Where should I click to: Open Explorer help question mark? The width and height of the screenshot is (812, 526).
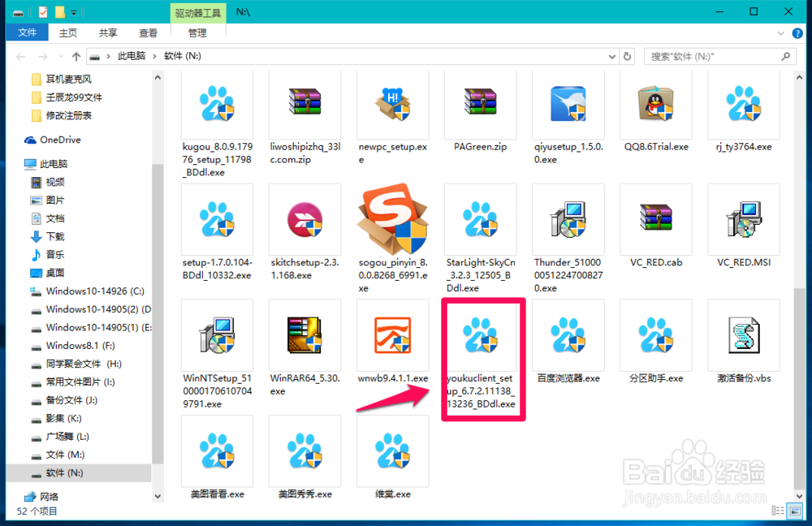(x=797, y=33)
